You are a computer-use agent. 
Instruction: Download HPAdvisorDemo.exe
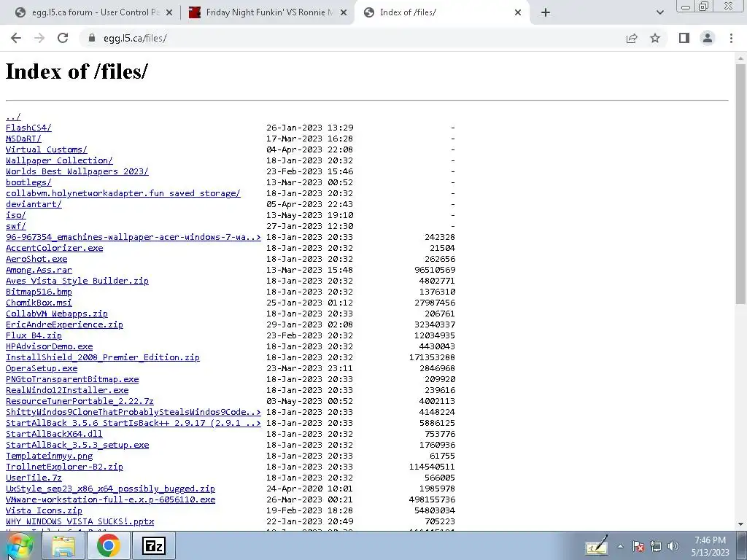pos(49,346)
